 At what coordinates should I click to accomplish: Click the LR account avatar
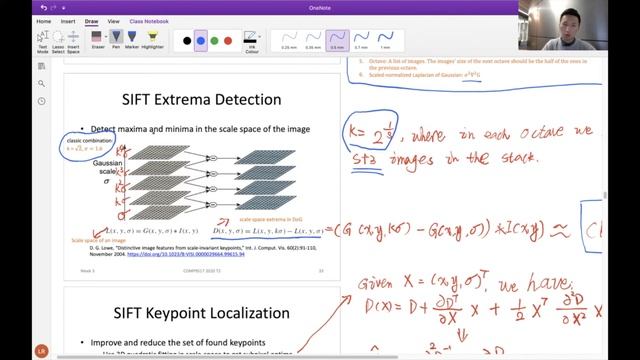(x=41, y=351)
